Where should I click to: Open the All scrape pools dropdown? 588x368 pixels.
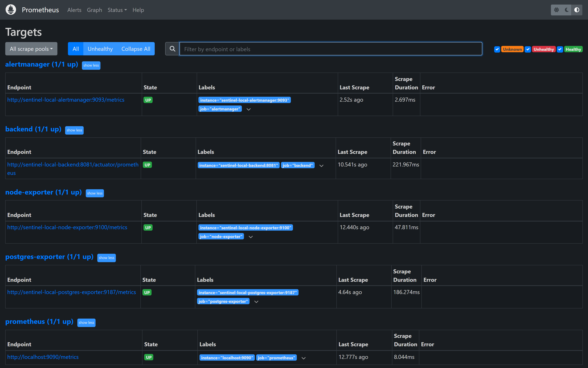tap(31, 49)
